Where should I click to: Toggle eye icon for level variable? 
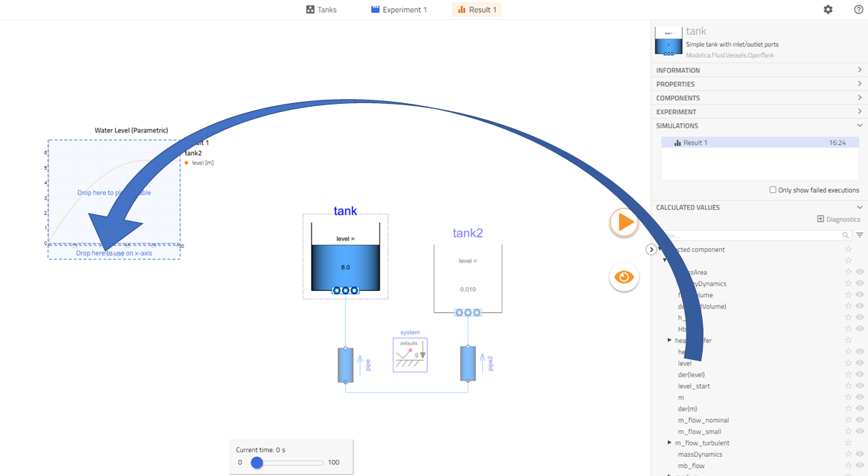[x=860, y=363]
